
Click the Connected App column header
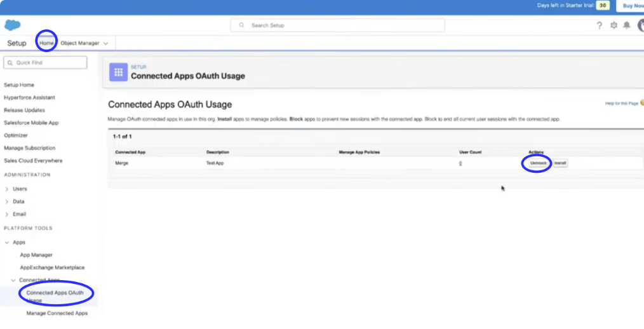click(x=130, y=152)
